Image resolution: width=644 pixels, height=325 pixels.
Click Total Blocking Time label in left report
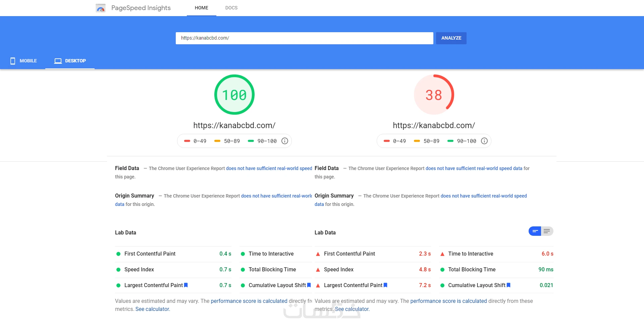pos(272,269)
